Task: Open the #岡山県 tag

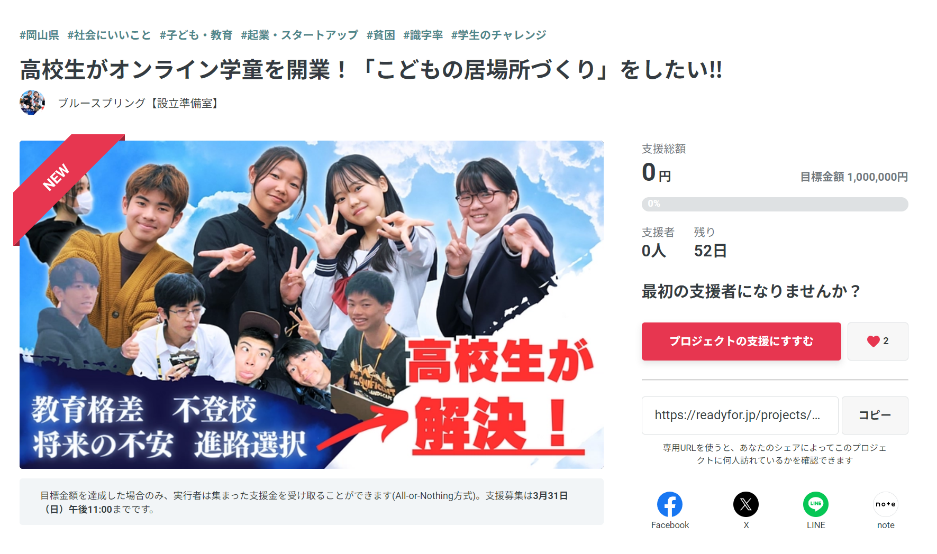Action: click(x=39, y=35)
